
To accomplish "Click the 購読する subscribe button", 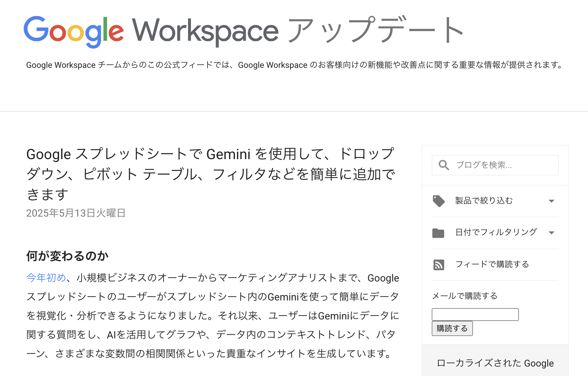I will click(452, 328).
